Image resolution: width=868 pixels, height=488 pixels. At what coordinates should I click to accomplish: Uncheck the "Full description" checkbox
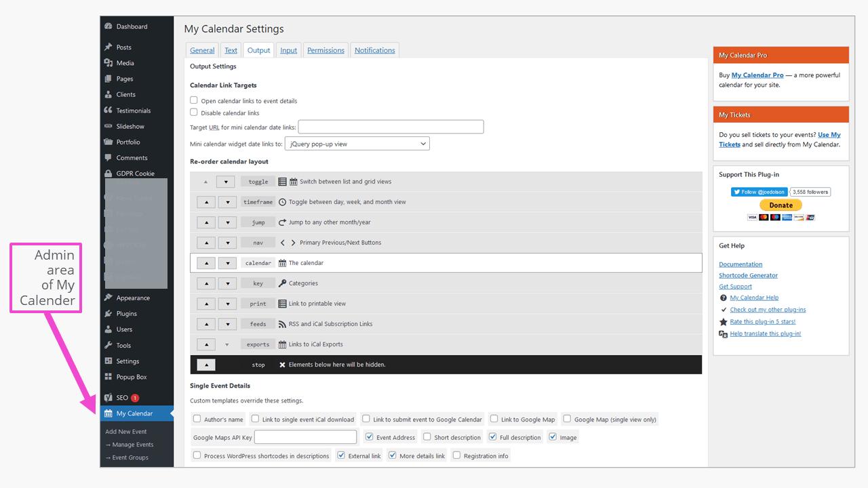click(492, 436)
